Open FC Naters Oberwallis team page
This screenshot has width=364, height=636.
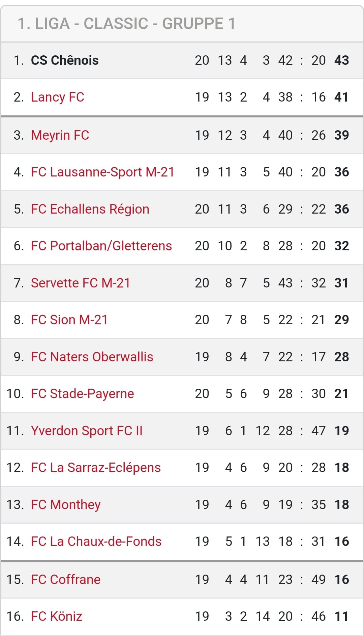pyautogui.click(x=92, y=357)
